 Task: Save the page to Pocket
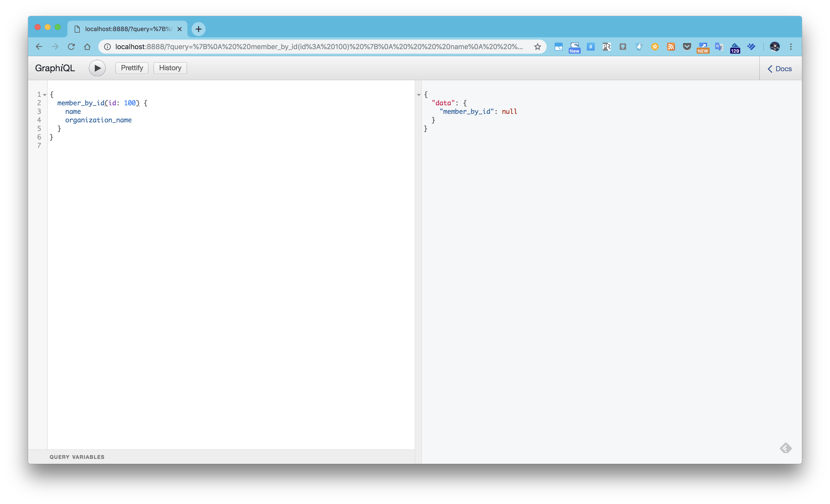(687, 47)
